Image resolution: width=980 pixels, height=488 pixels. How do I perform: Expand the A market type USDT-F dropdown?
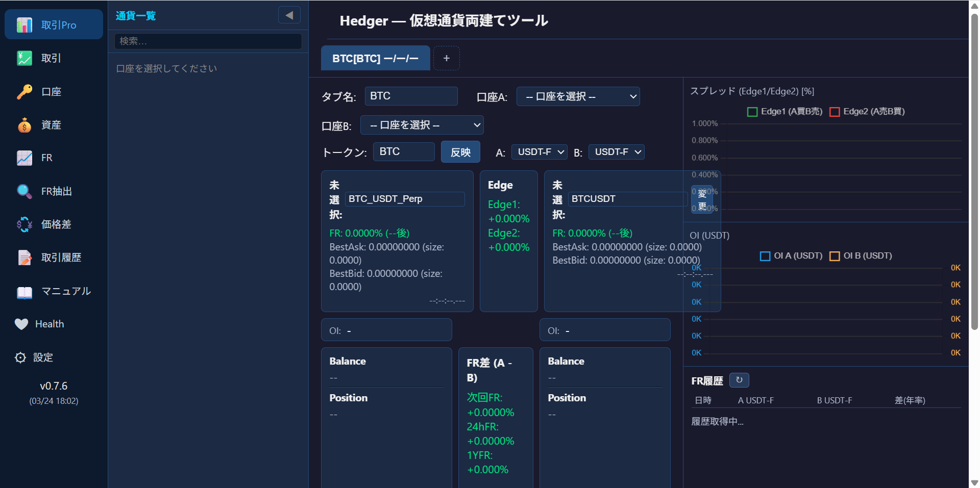[539, 152]
